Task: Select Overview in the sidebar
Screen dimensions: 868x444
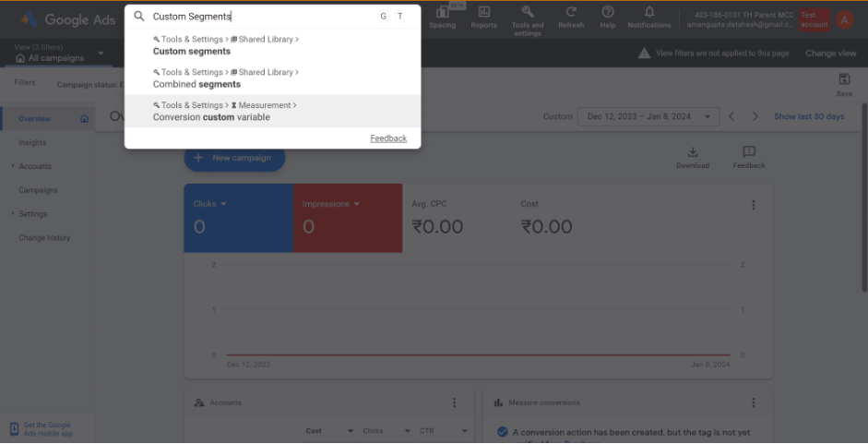Action: click(34, 119)
